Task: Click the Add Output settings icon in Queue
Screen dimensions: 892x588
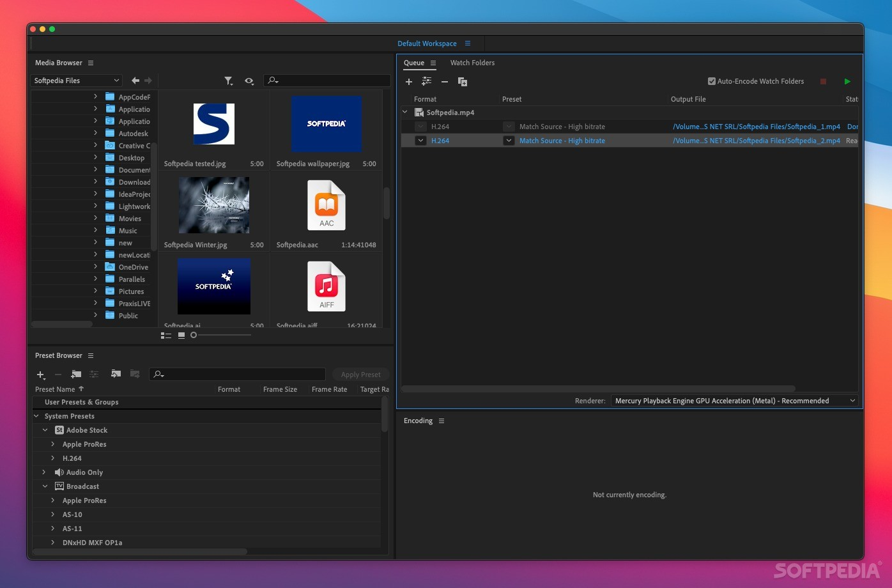Action: coord(426,82)
